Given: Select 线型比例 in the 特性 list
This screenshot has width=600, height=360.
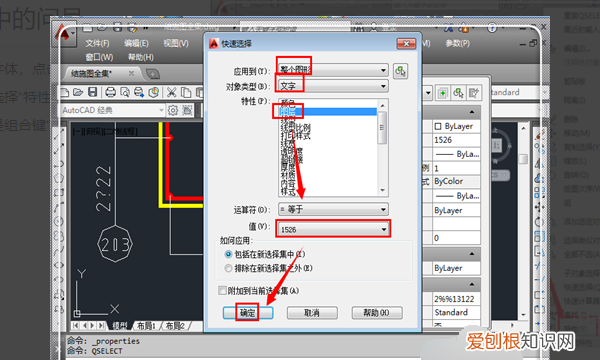Looking at the screenshot, I should [x=295, y=127].
